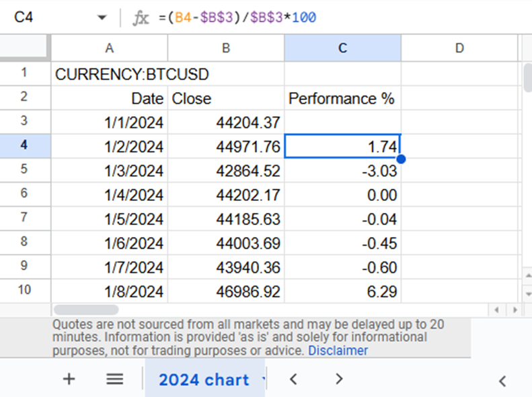
Task: Switch to the 2024 chart tab
Action: tap(204, 380)
